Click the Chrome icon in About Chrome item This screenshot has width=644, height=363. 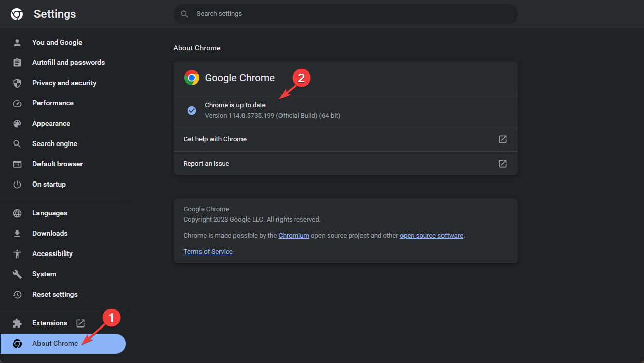point(17,343)
